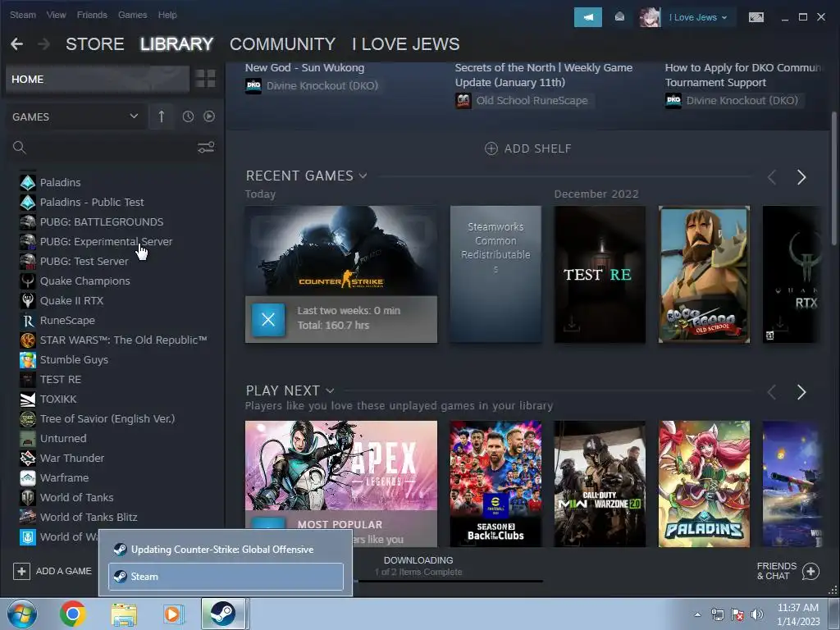Cancel Counter-Strike update with X button
Viewport: 840px width, 630px height.
tap(268, 320)
